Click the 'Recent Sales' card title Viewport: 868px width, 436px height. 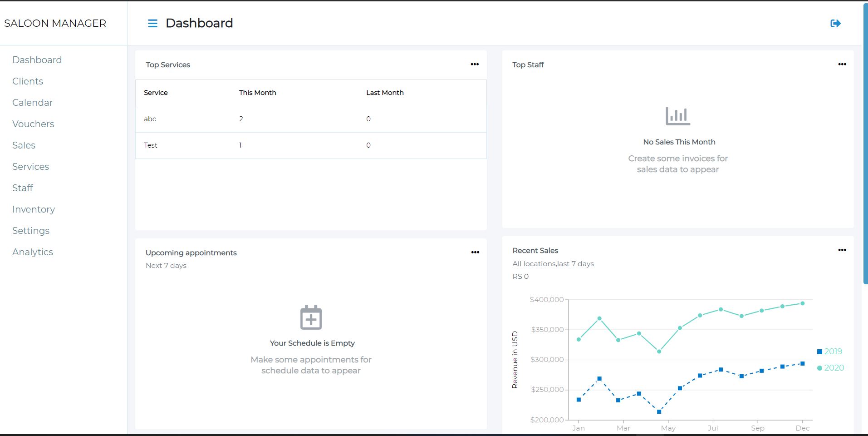point(535,251)
